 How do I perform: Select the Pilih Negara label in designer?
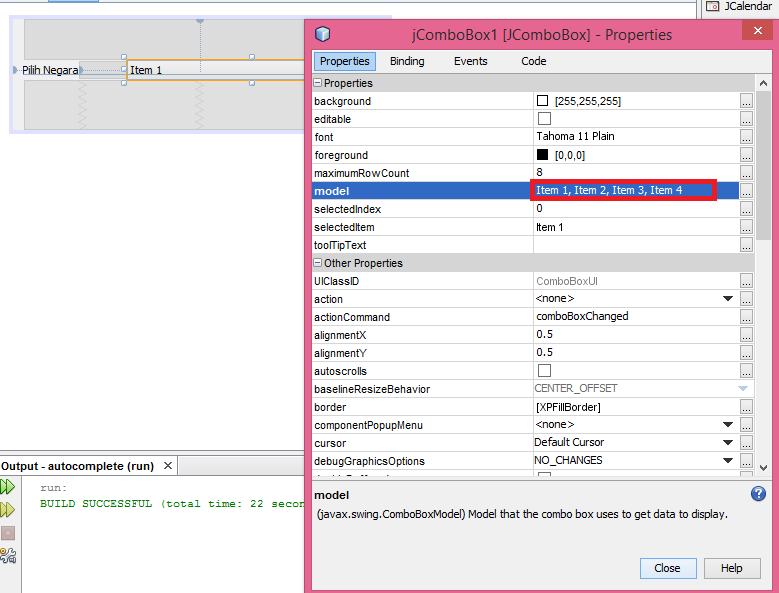[50, 70]
